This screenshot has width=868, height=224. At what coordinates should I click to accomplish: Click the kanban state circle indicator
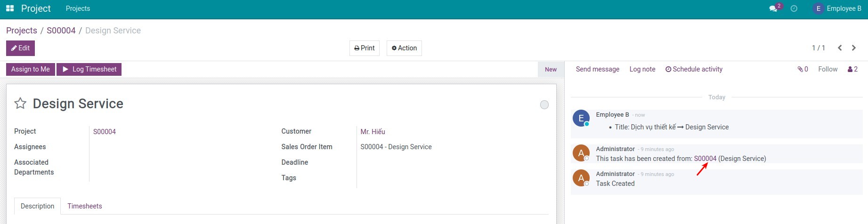click(x=544, y=104)
